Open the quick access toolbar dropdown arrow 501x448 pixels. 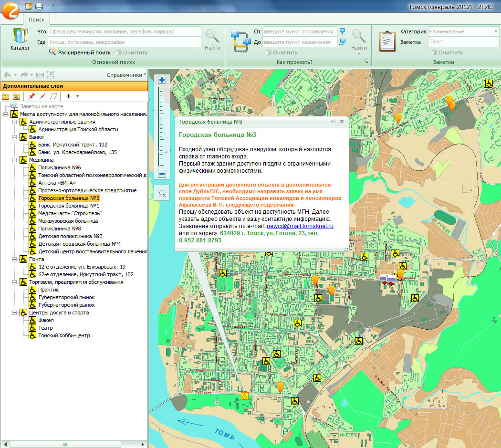(x=53, y=6)
